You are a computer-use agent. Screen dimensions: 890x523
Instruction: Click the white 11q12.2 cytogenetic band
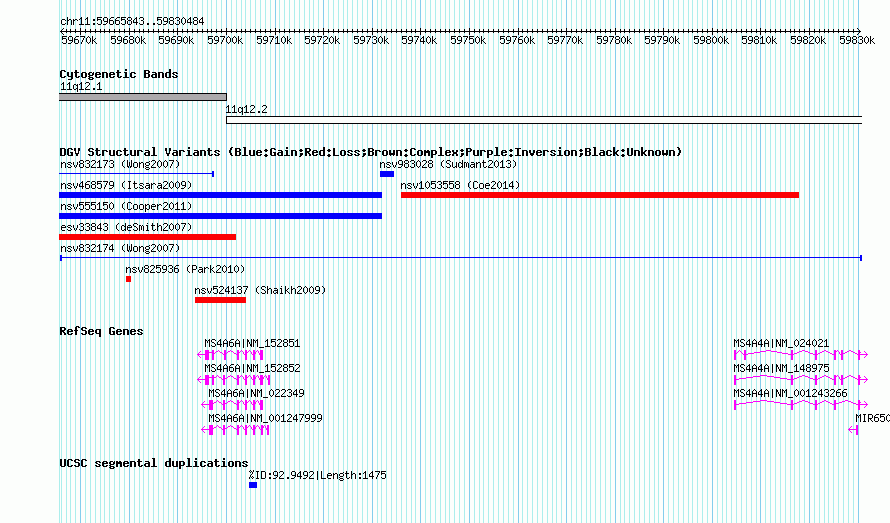[x=544, y=120]
